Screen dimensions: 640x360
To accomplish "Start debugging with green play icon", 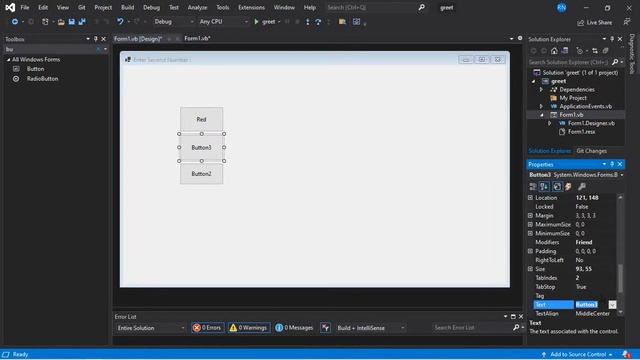I will [256, 22].
